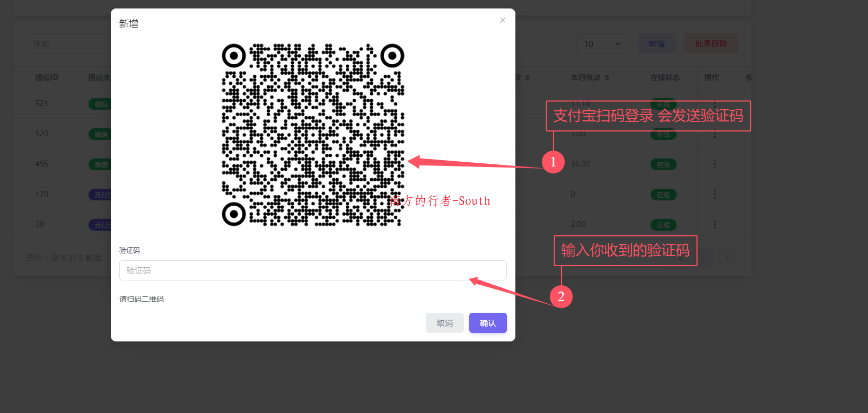Close the 新增 dialog with the X icon

tap(503, 20)
